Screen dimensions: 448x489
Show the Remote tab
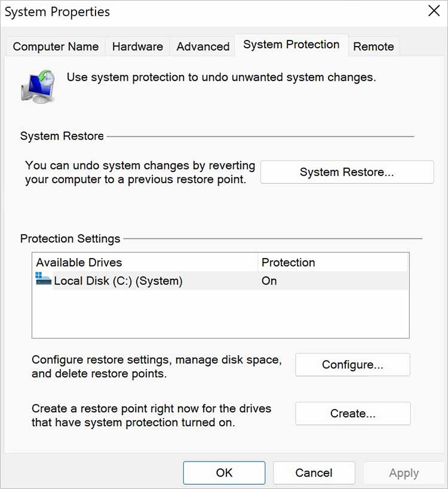click(373, 47)
